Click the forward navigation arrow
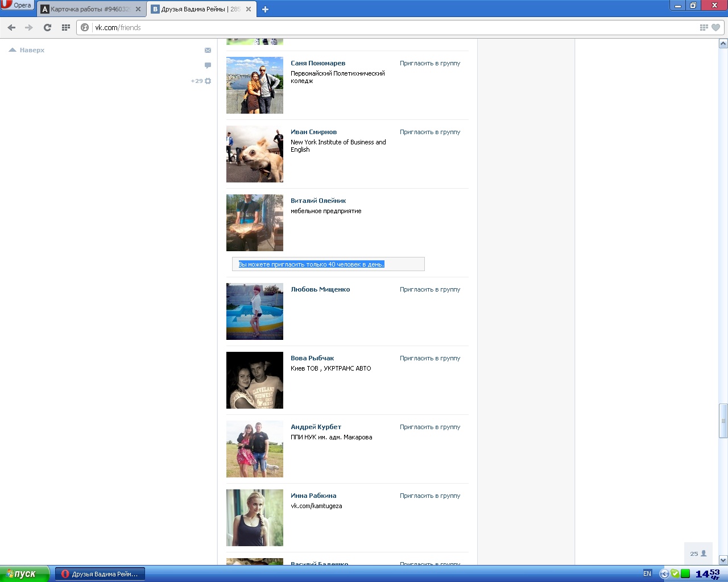The height and width of the screenshot is (582, 728). [x=29, y=27]
